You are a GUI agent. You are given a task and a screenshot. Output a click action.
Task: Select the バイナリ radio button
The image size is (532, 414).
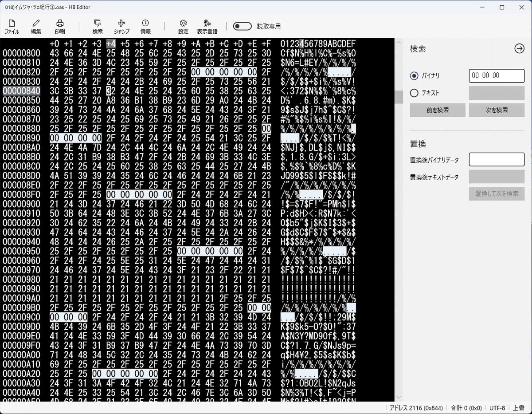pyautogui.click(x=414, y=76)
